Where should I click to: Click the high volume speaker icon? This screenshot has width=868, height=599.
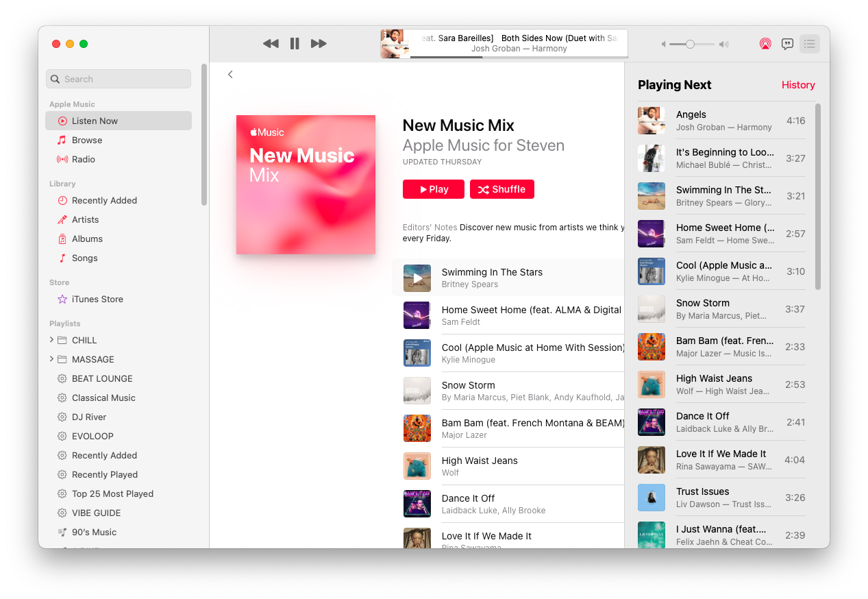tap(724, 44)
